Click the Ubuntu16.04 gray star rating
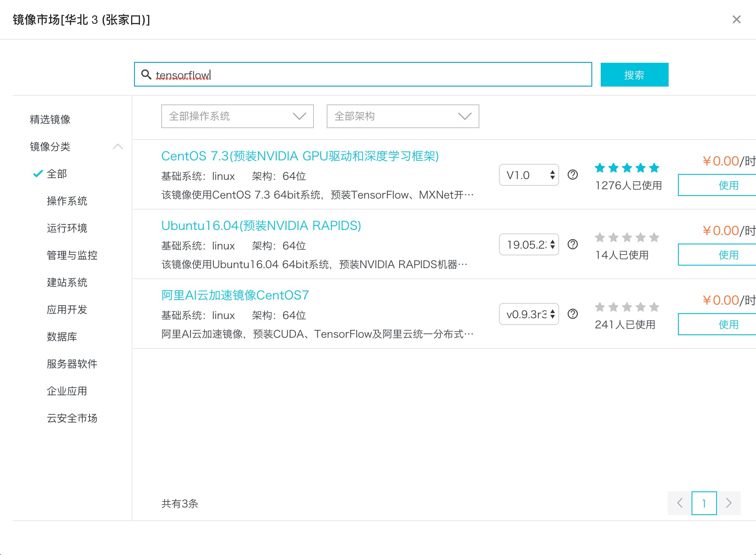This screenshot has height=555, width=756. [627, 238]
